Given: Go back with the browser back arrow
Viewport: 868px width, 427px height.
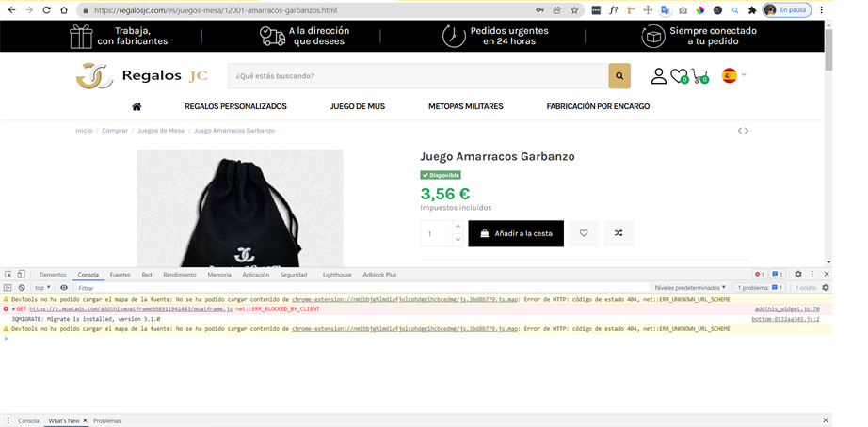Looking at the screenshot, I should click(11, 10).
